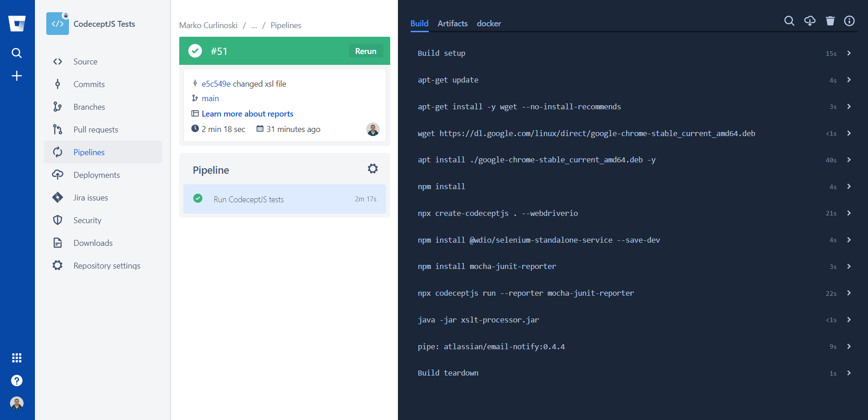The width and height of the screenshot is (868, 420).
Task: Switch to the Artifacts tab
Action: (452, 24)
